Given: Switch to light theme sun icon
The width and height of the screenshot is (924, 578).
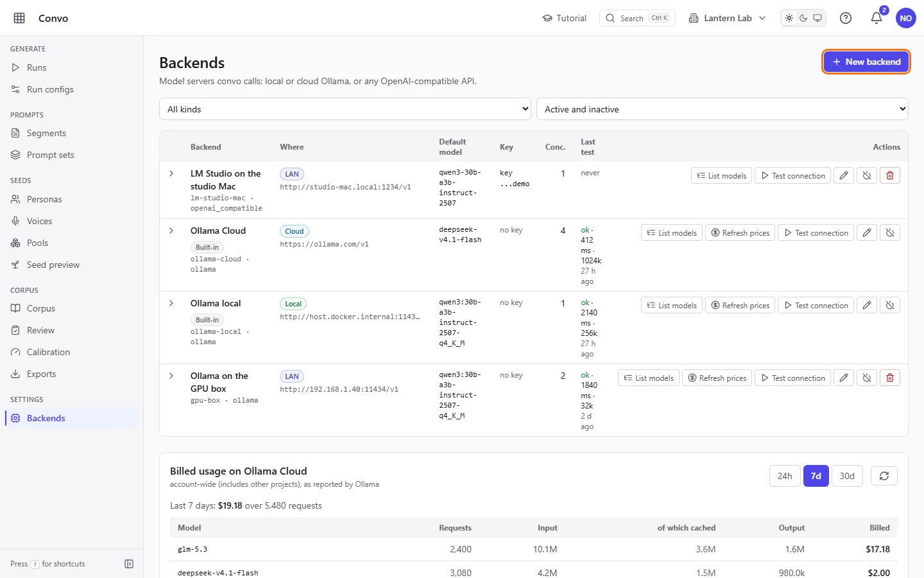Looking at the screenshot, I should pos(789,18).
